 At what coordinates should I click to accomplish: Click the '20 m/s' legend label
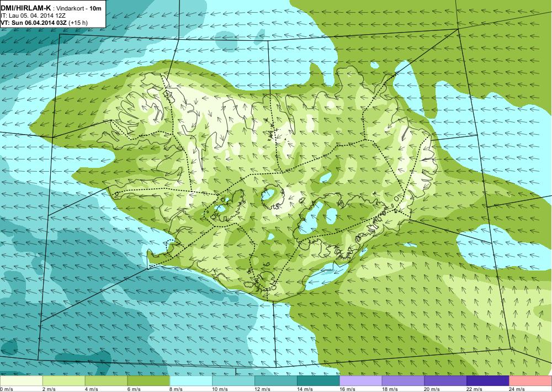tap(432, 389)
